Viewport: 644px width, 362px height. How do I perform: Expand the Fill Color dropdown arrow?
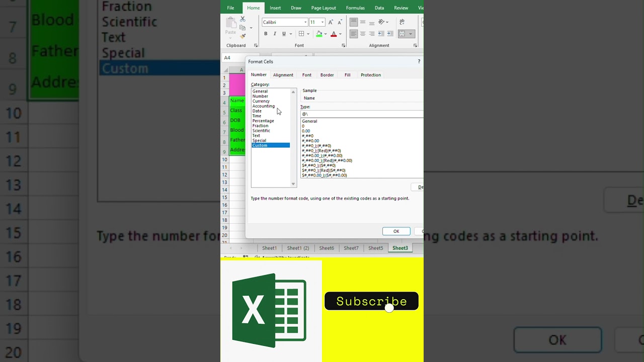point(326,34)
